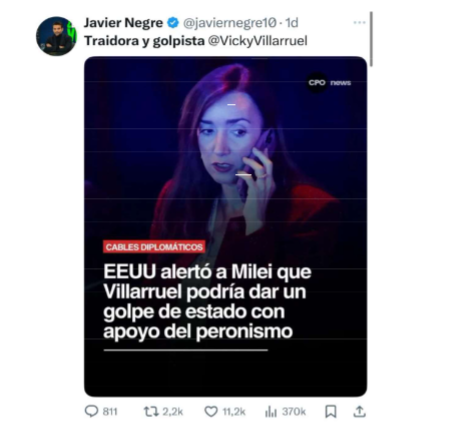Bookmark the tweet with the bookmark icon
This screenshot has height=444, width=472.
pyautogui.click(x=331, y=412)
